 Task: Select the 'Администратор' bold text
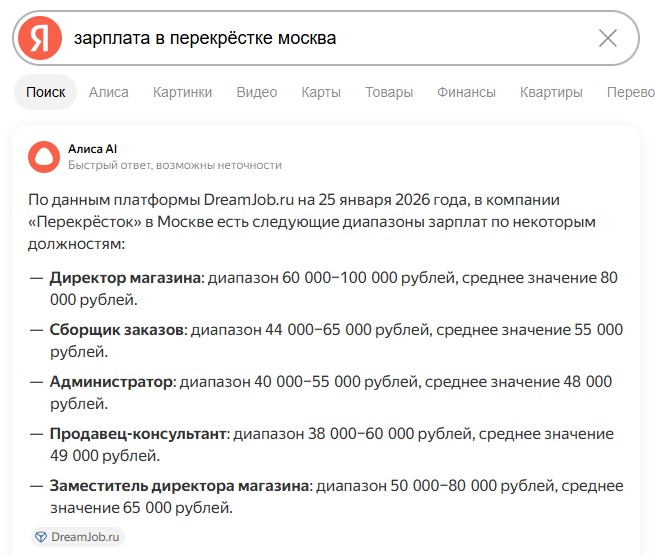point(111,382)
